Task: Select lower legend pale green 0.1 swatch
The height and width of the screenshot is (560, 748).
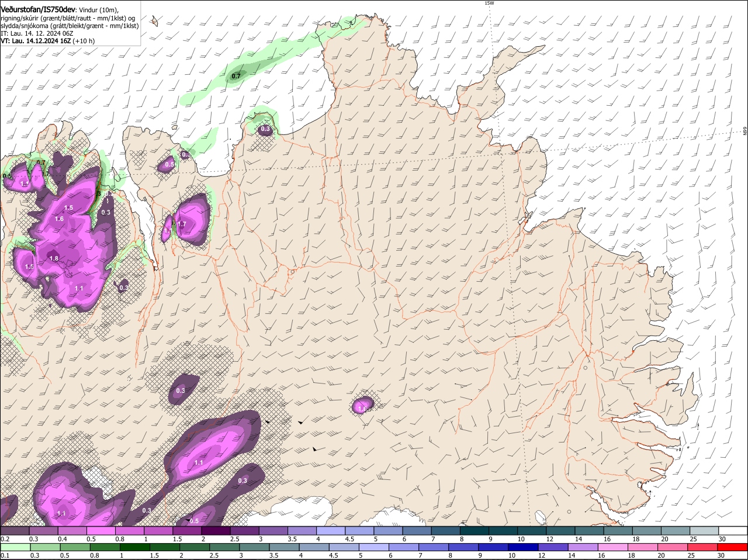Action: click(x=16, y=548)
